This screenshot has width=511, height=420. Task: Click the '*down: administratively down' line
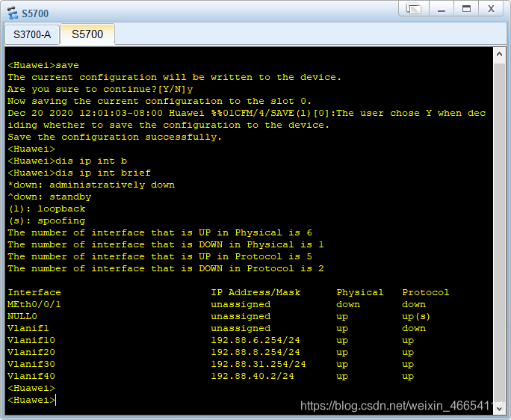[x=91, y=185]
